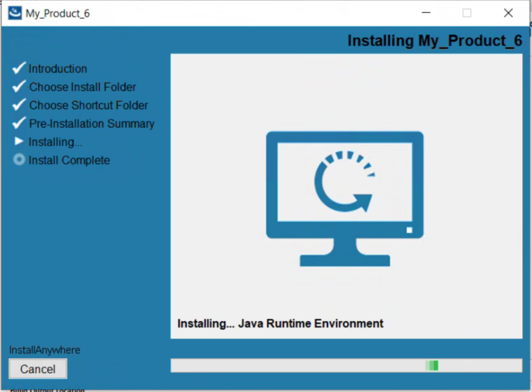The height and width of the screenshot is (392, 532).
Task: Click the Pre-Installation Summary checkmark icon
Action: (x=19, y=123)
